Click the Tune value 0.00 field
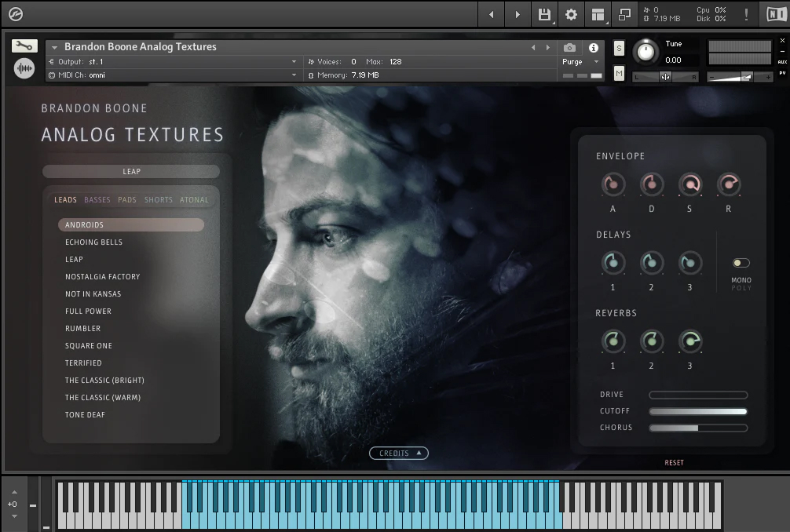 (x=674, y=60)
